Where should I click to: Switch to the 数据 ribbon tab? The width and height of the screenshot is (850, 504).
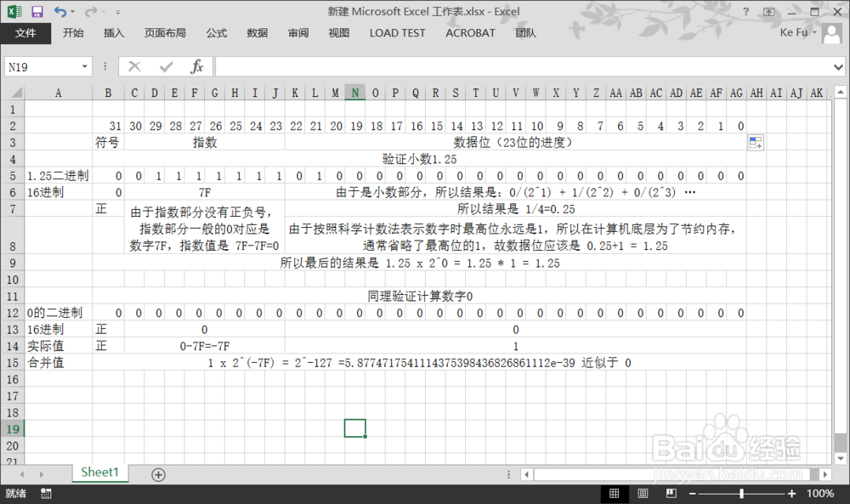pyautogui.click(x=257, y=33)
